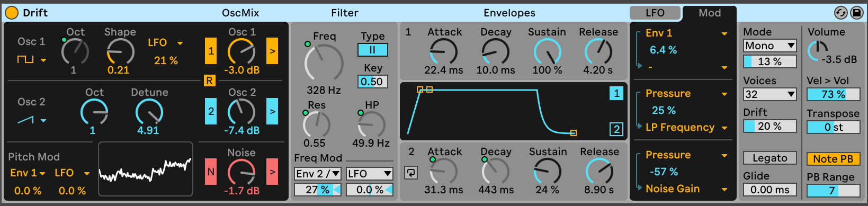The width and height of the screenshot is (868, 206).
Task: Click Envelope 2 Release knob
Action: (599, 171)
